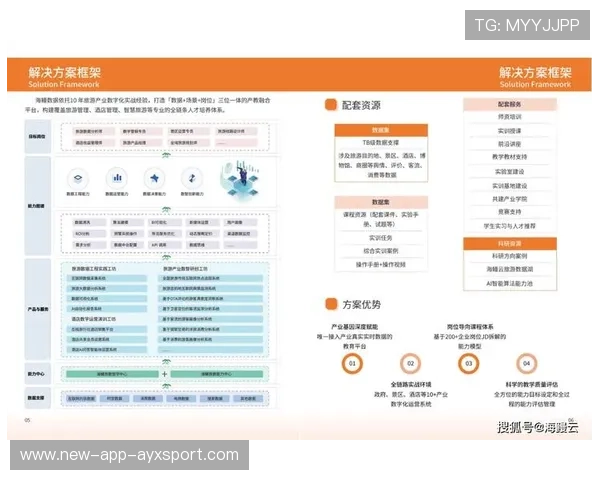
Task: Select the 综合实训案例 row
Action: pos(381,251)
